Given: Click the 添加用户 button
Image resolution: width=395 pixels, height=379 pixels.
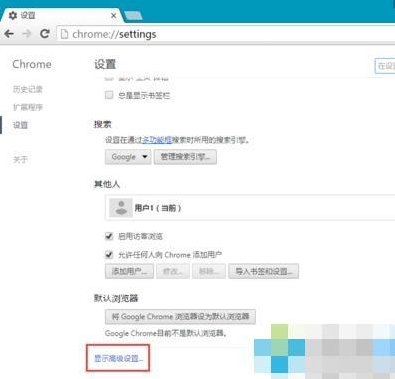Looking at the screenshot, I should [x=129, y=271].
